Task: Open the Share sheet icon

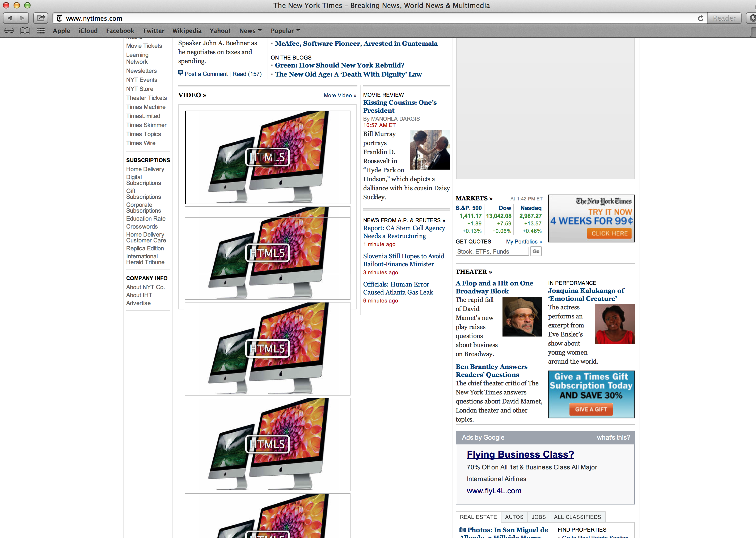Action: click(41, 18)
